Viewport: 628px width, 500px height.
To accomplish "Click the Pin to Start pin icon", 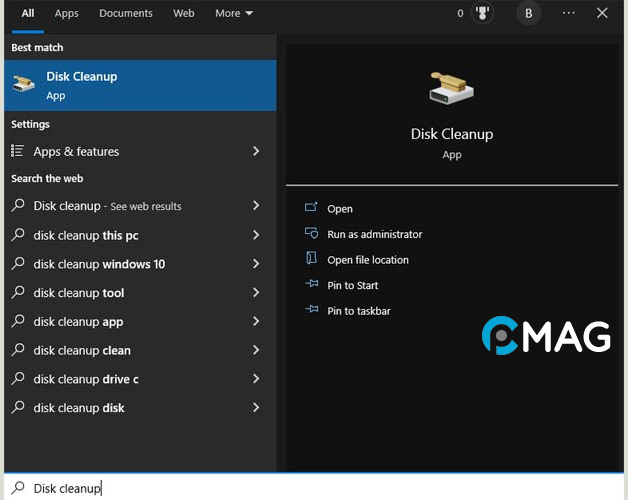I will point(310,285).
